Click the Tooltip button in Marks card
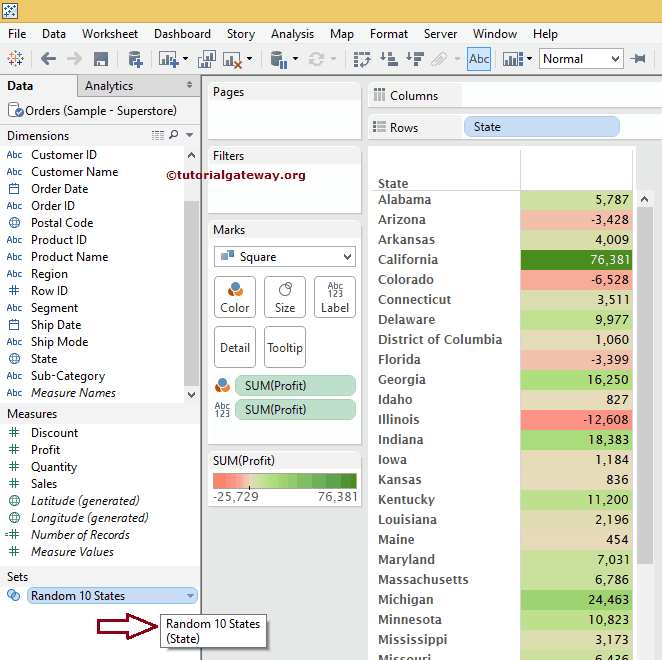This screenshot has height=660, width=662. pyautogui.click(x=285, y=348)
